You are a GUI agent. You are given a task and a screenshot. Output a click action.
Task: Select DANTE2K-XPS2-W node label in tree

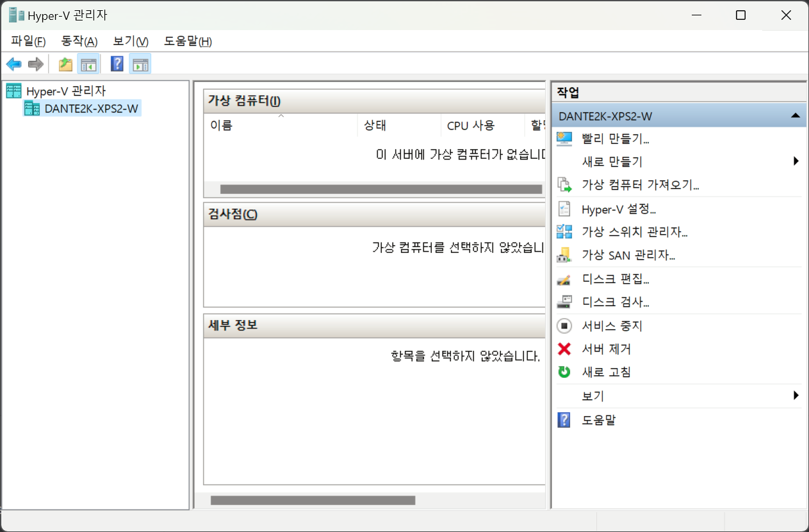[x=92, y=108]
